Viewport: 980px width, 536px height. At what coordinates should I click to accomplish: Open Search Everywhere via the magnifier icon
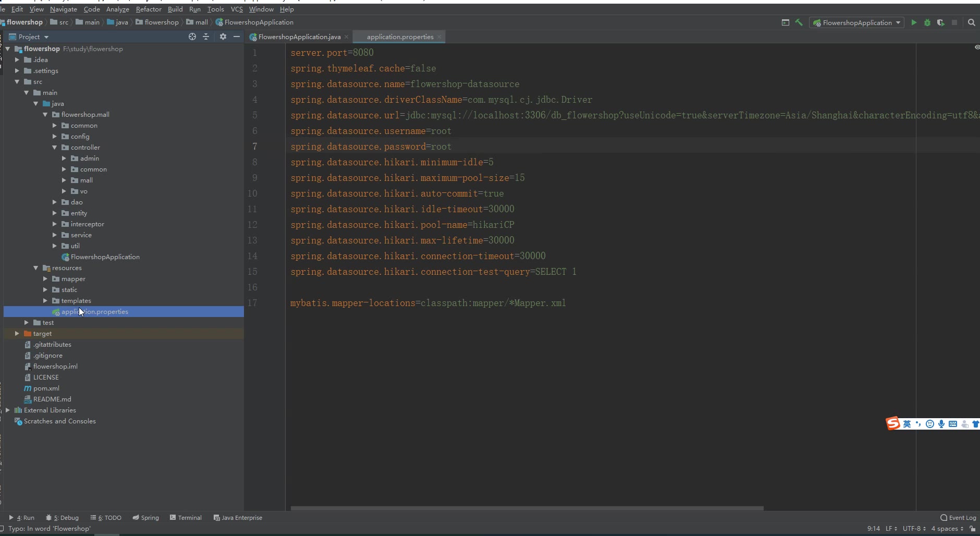tap(972, 22)
